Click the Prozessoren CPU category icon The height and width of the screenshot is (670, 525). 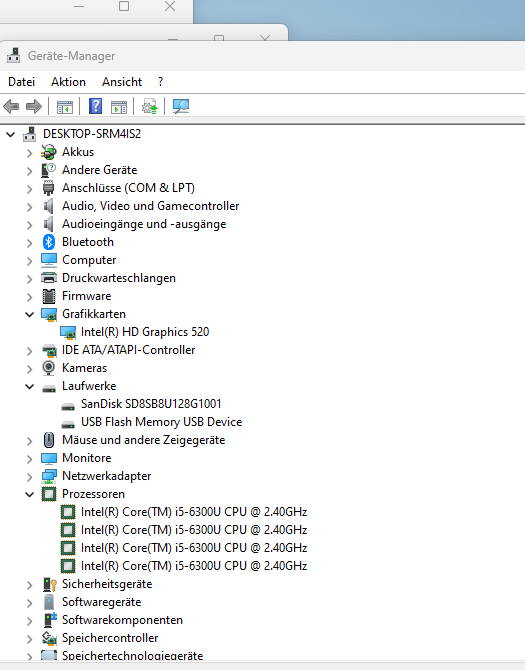[x=49, y=494]
